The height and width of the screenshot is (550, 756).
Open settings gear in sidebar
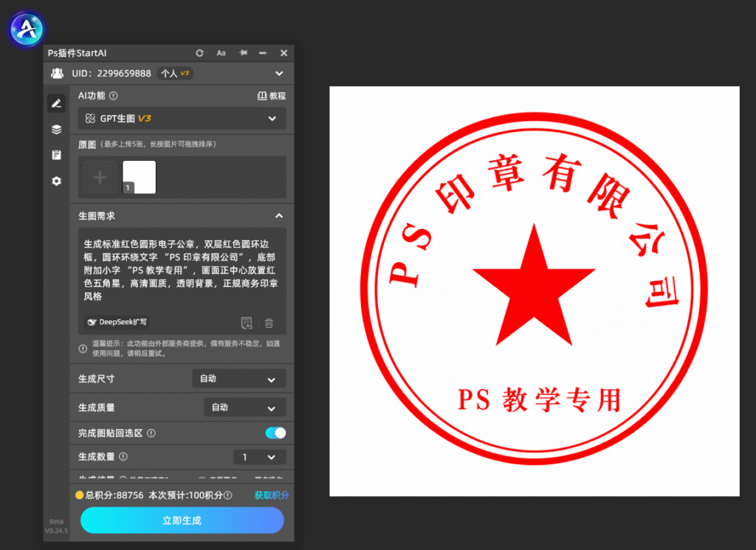click(x=56, y=182)
